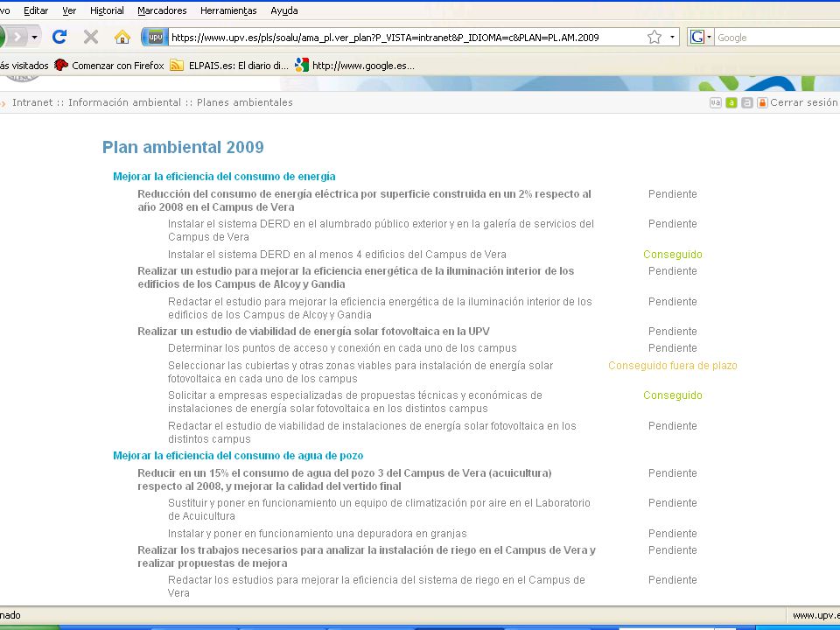Viewport: 840px width, 630px height.
Task: Click 'Instalar y poner en funcionamiento una depuradora'
Action: click(x=317, y=534)
